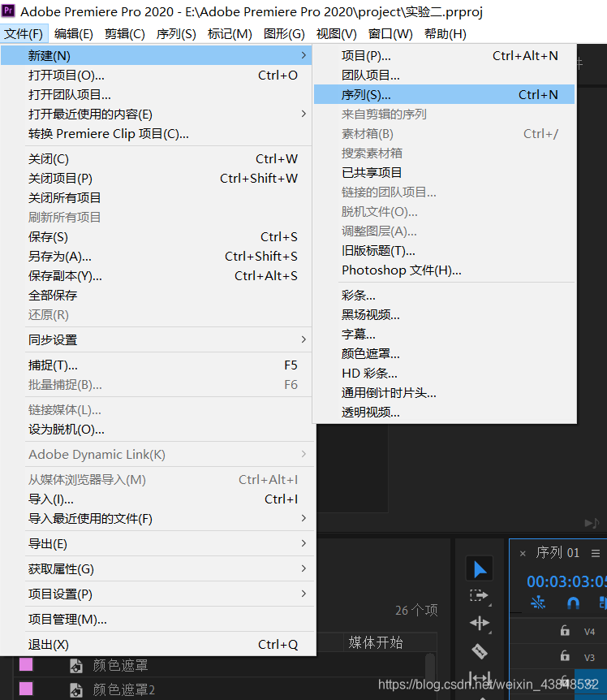Viewport: 607px width, 700px height.
Task: Choose 关闭项目(P)
Action: pyautogui.click(x=156, y=179)
